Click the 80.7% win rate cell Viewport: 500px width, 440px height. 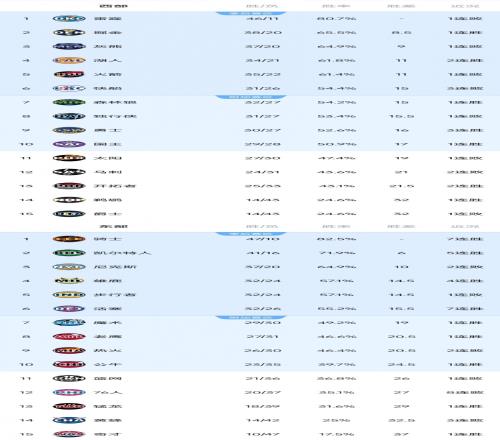336,19
